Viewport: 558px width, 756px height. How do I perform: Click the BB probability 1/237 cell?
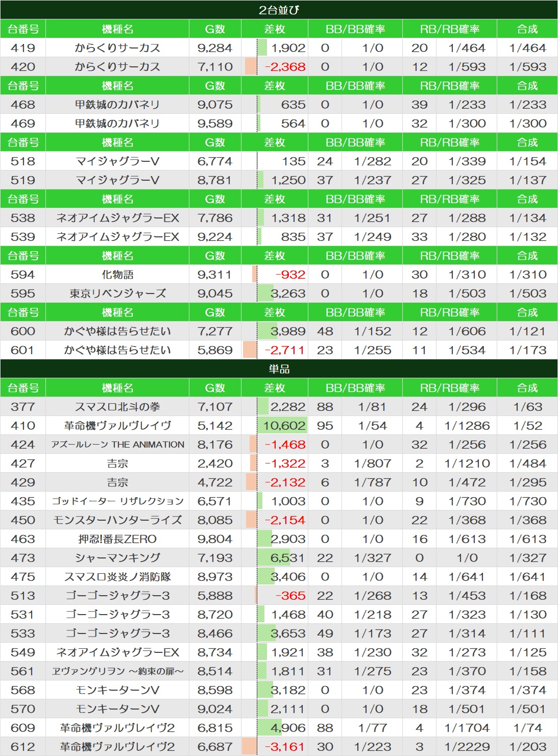coord(373,180)
